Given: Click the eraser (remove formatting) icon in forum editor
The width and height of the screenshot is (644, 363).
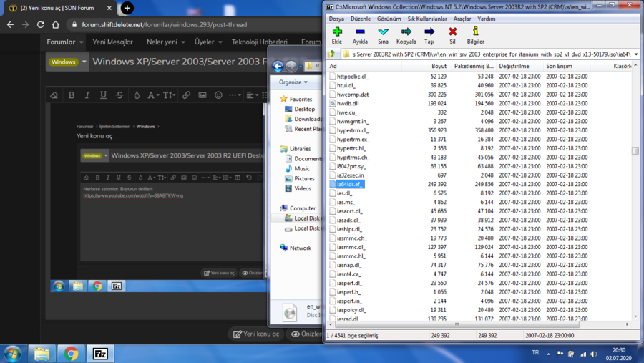Looking at the screenshot, I should coord(54,95).
